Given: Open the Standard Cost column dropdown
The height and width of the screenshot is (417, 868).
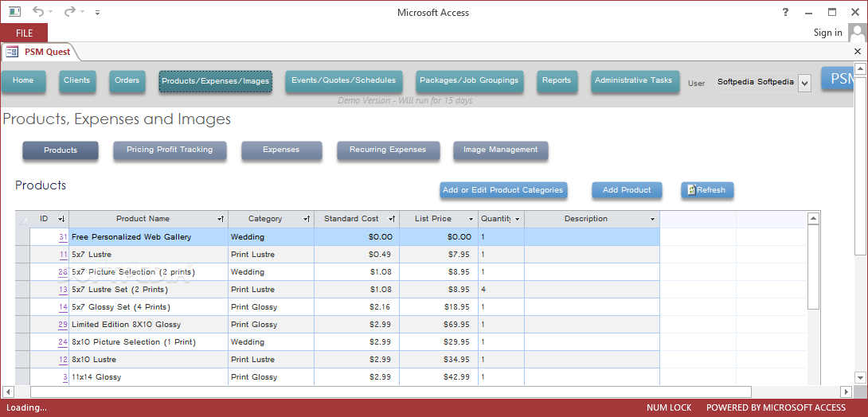Looking at the screenshot, I should 392,219.
